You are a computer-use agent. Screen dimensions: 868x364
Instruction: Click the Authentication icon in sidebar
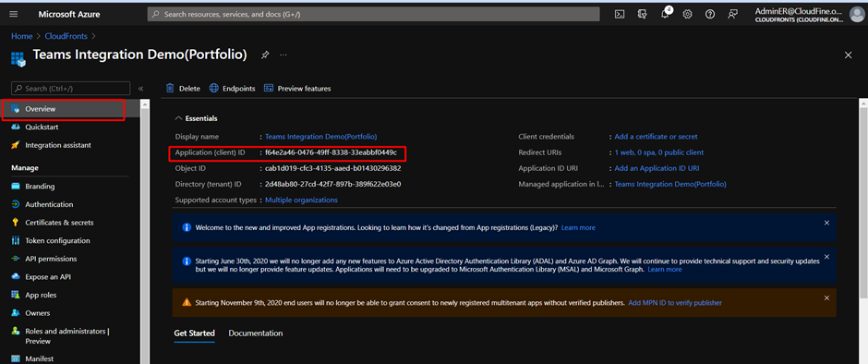16,204
